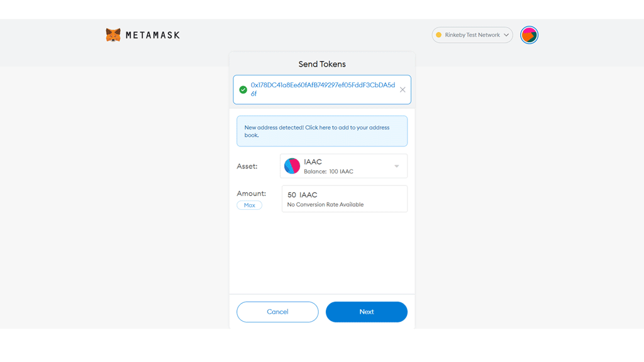The image size is (644, 362).
Task: Click the green address verified checkmark
Action: click(243, 90)
